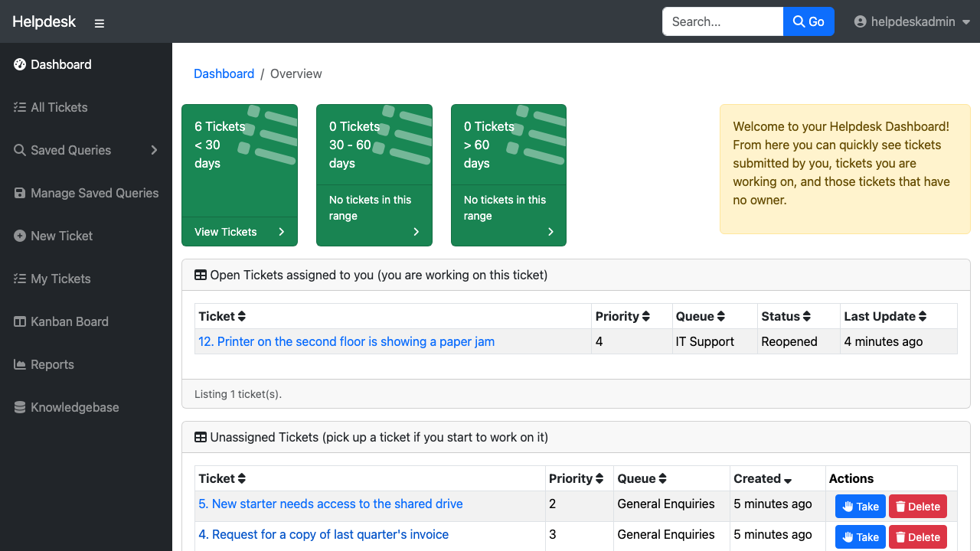Click chevron arrow on View Tickets card
980x551 pixels.
pos(282,232)
